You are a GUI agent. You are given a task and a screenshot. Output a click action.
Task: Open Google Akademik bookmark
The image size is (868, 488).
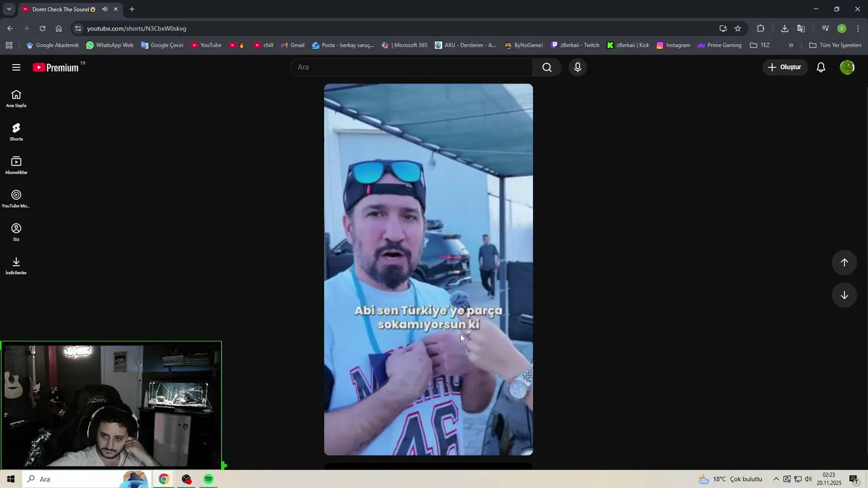tap(52, 45)
